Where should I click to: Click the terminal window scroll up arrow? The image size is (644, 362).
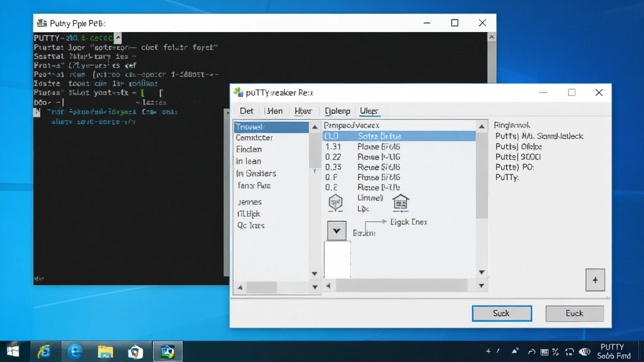coord(492,37)
